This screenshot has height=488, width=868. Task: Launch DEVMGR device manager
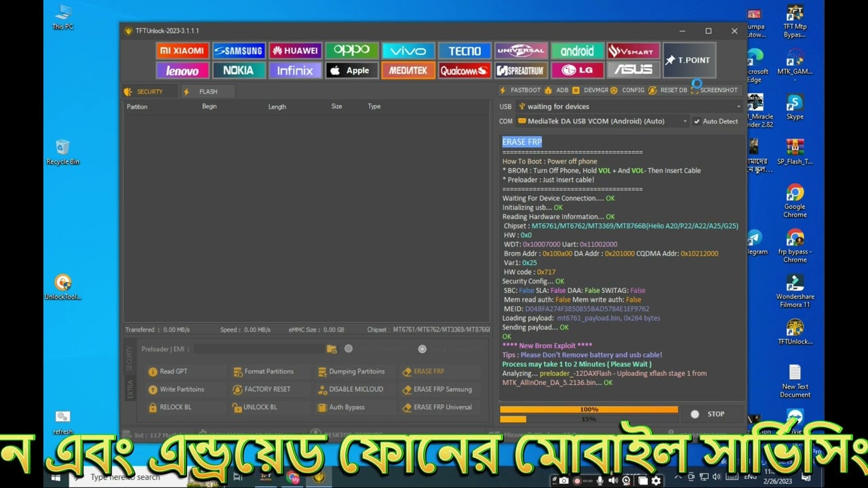(x=590, y=90)
